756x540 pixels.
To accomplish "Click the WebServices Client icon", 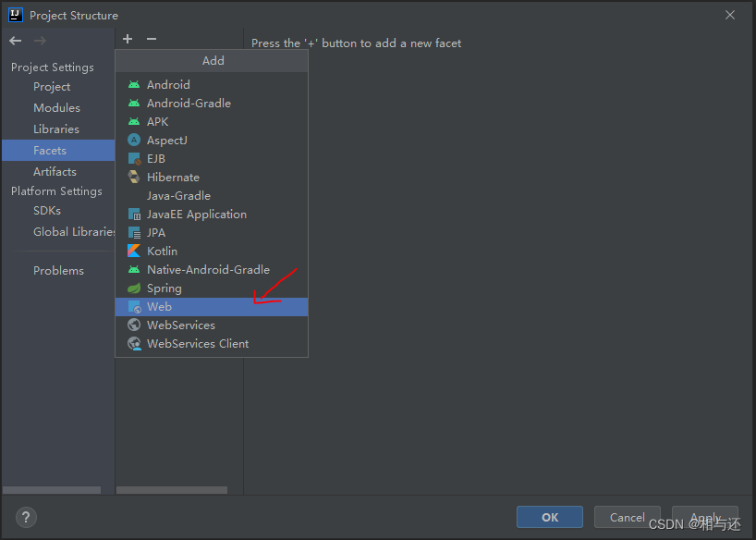I will pyautogui.click(x=134, y=344).
